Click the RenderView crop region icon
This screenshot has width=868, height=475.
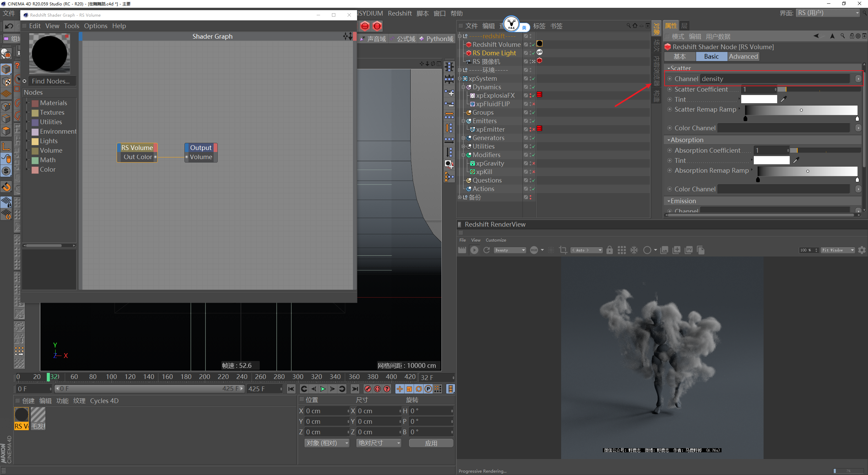click(563, 250)
